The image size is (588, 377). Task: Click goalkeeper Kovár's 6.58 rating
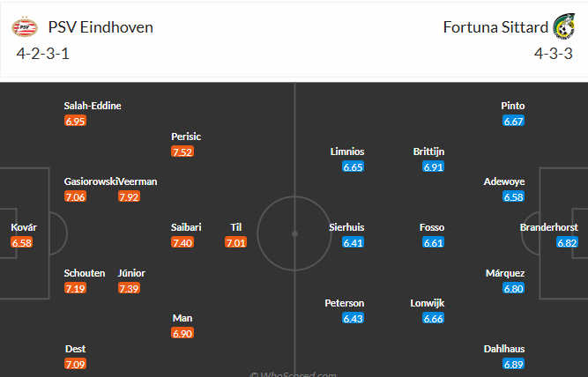coord(22,242)
